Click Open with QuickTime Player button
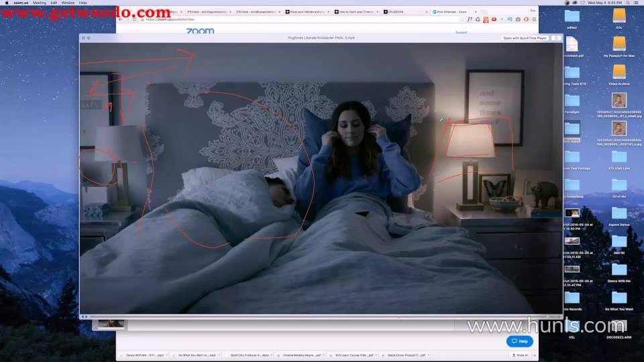The image size is (644, 362). click(x=525, y=38)
